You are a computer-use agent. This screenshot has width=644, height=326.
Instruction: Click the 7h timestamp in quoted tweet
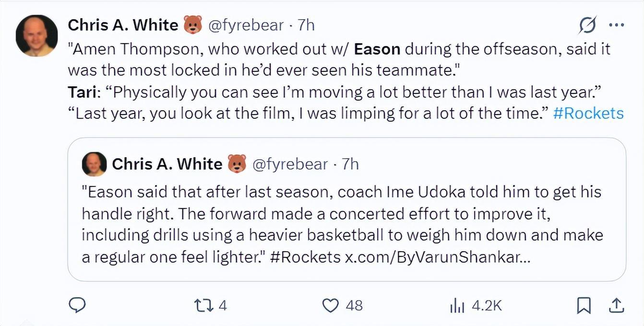[350, 164]
